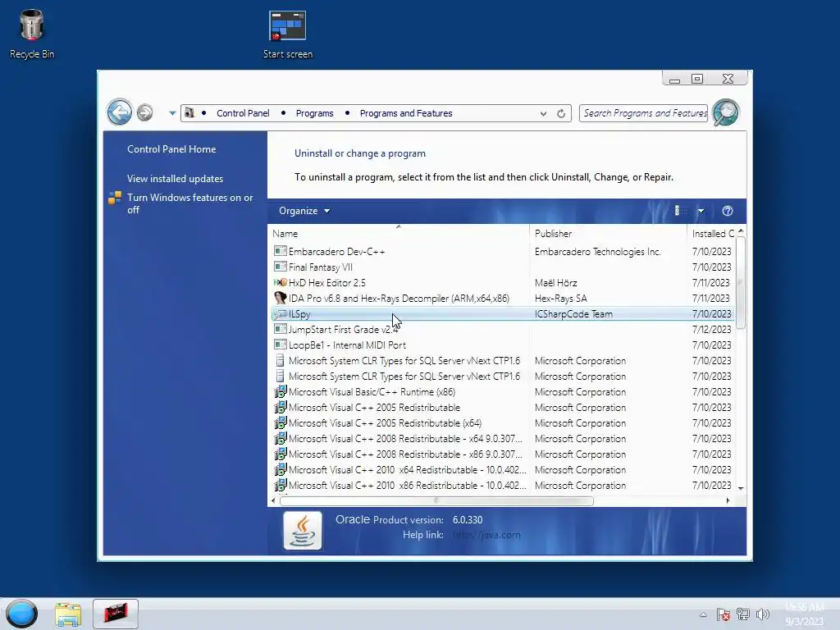840x630 pixels.
Task: Click the volume speaker tray icon
Action: (763, 614)
